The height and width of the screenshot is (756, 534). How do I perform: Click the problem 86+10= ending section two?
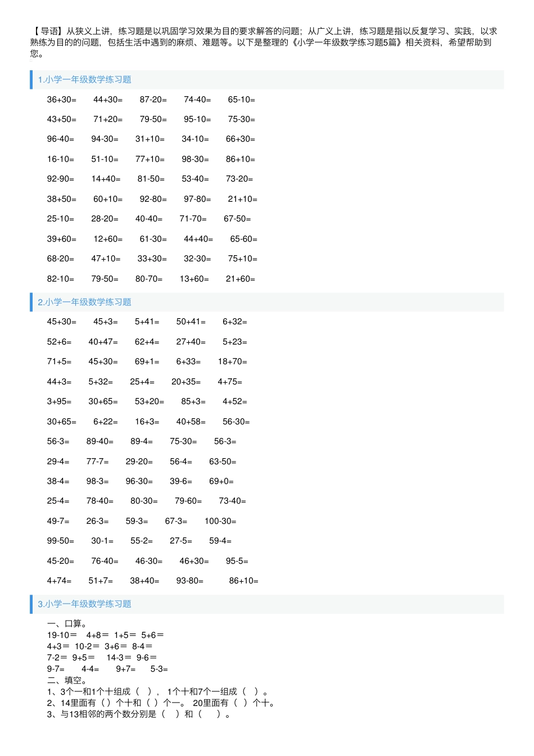tap(244, 581)
